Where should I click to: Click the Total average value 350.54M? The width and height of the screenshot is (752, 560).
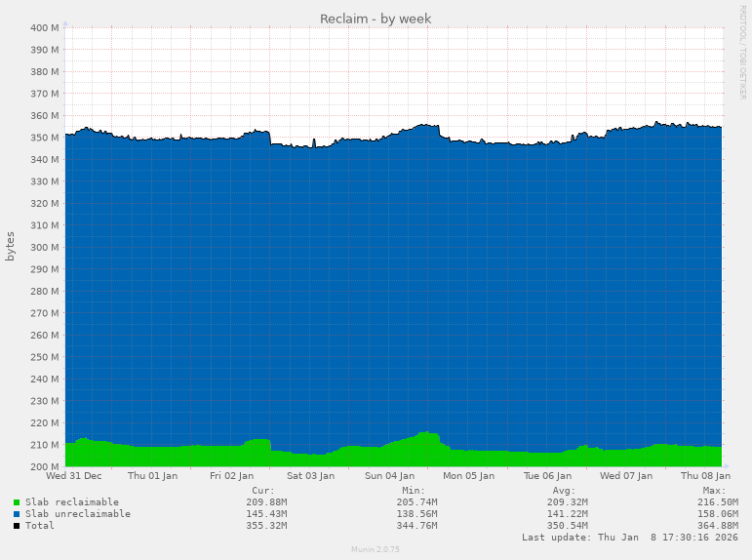pyautogui.click(x=567, y=526)
